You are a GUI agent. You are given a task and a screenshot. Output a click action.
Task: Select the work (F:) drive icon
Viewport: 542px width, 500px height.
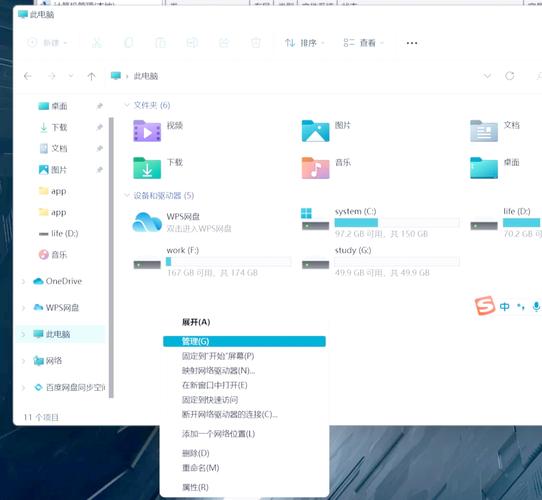click(x=147, y=265)
